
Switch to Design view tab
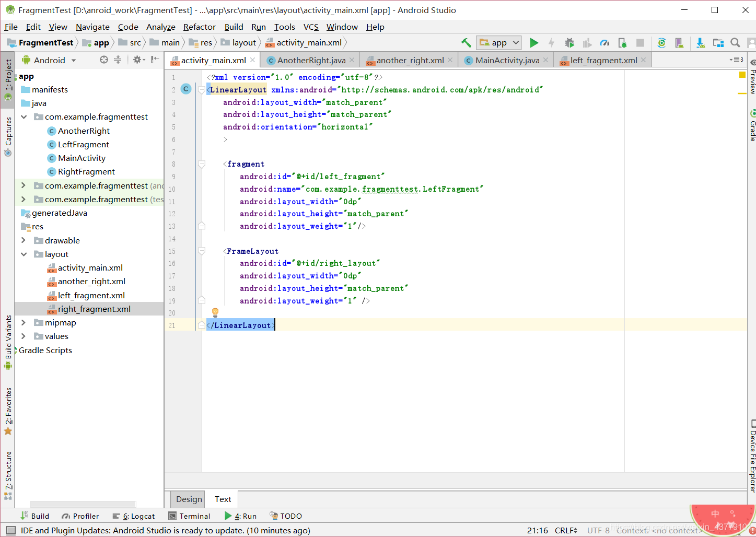coord(189,499)
